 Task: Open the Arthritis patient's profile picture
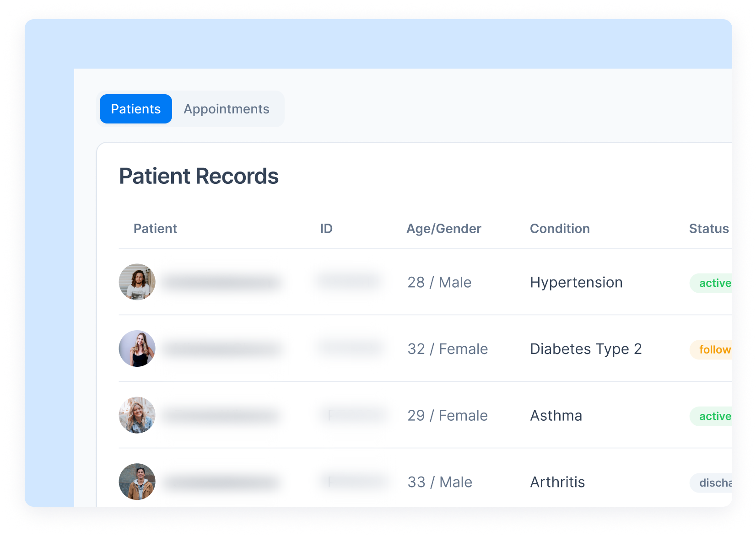[x=137, y=482]
